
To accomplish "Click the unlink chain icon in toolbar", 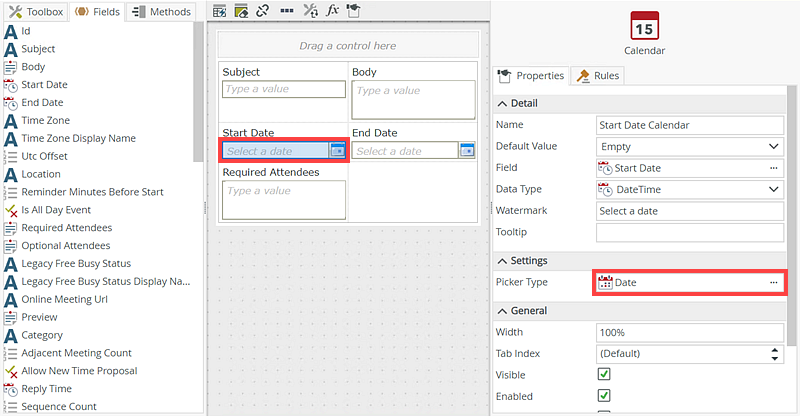I will (263, 11).
